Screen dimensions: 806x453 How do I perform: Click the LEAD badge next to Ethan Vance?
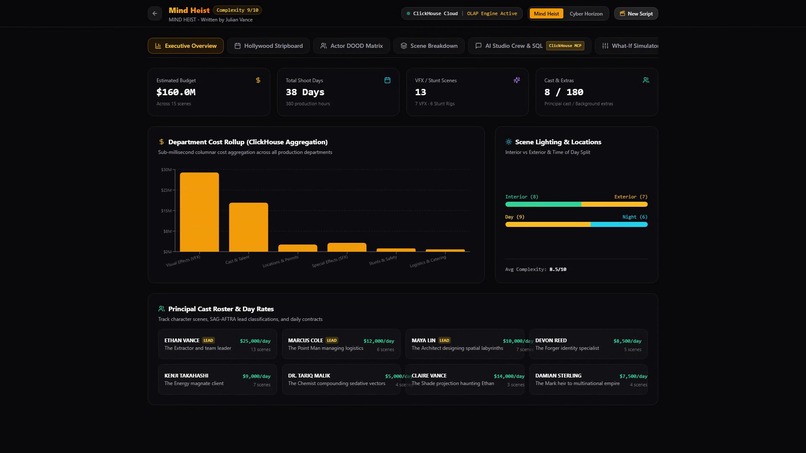(x=208, y=340)
